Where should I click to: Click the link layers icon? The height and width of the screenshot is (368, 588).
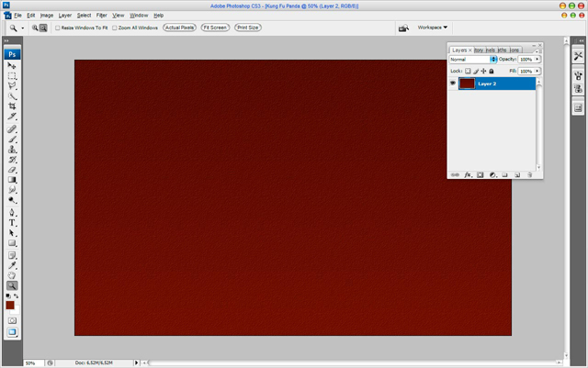click(455, 175)
